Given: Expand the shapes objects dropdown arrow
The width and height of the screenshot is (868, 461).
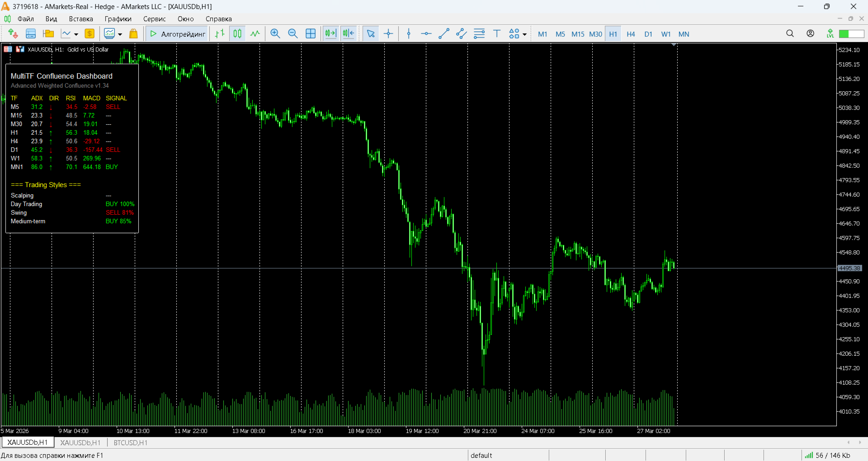Looking at the screenshot, I should point(524,34).
